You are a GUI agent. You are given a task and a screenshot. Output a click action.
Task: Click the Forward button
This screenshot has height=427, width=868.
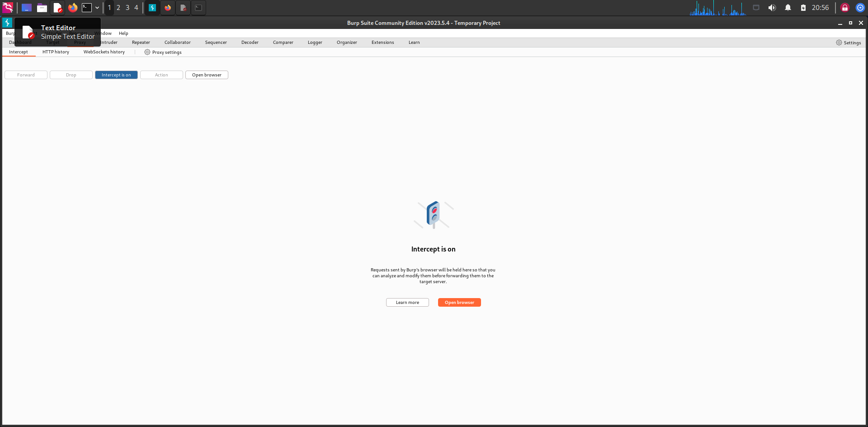tap(25, 75)
